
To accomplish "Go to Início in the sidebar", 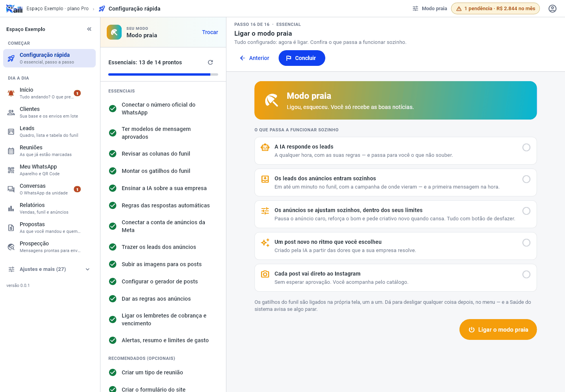I will [49, 93].
